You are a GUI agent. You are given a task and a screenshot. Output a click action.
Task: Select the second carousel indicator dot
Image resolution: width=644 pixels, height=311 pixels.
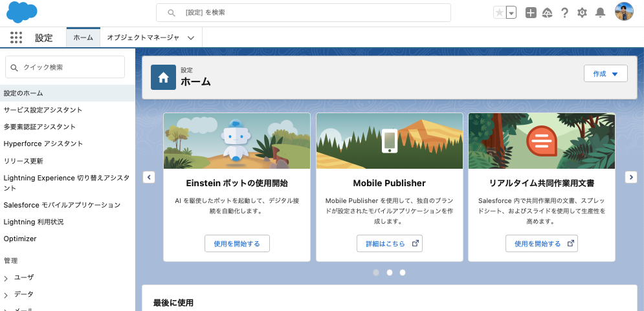pyautogui.click(x=390, y=272)
